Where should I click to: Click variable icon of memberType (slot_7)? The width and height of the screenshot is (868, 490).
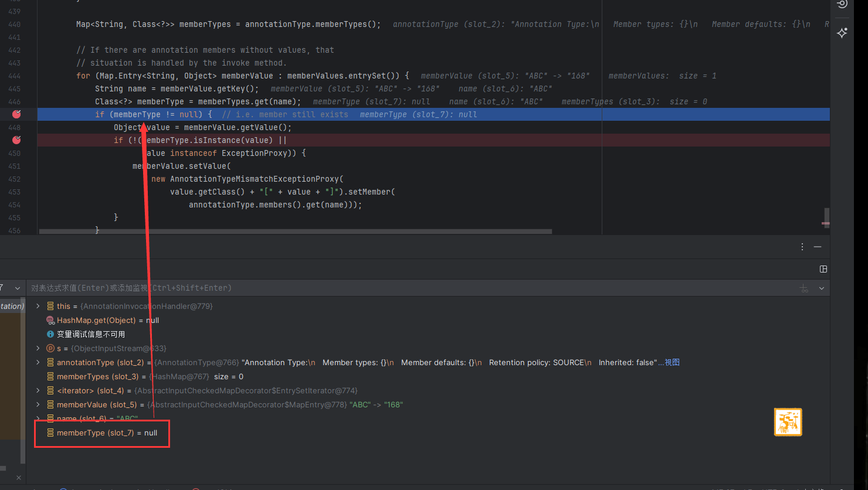[x=50, y=433]
